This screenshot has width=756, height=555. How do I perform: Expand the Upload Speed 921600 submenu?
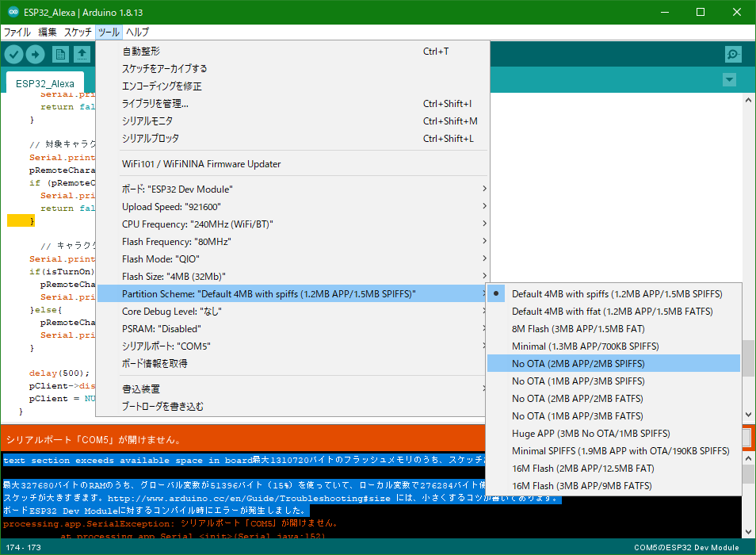[293, 207]
